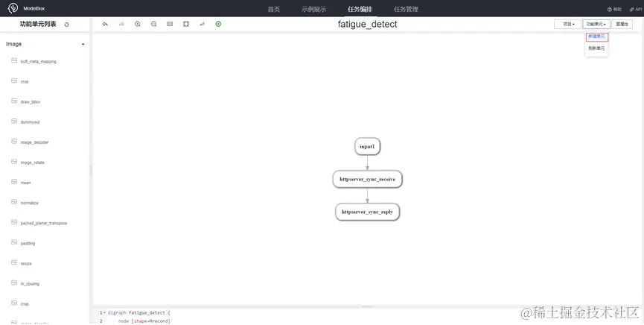Click the return-arrow toolbar icon
Viewport: 644px width, 325px height.
coord(202,25)
